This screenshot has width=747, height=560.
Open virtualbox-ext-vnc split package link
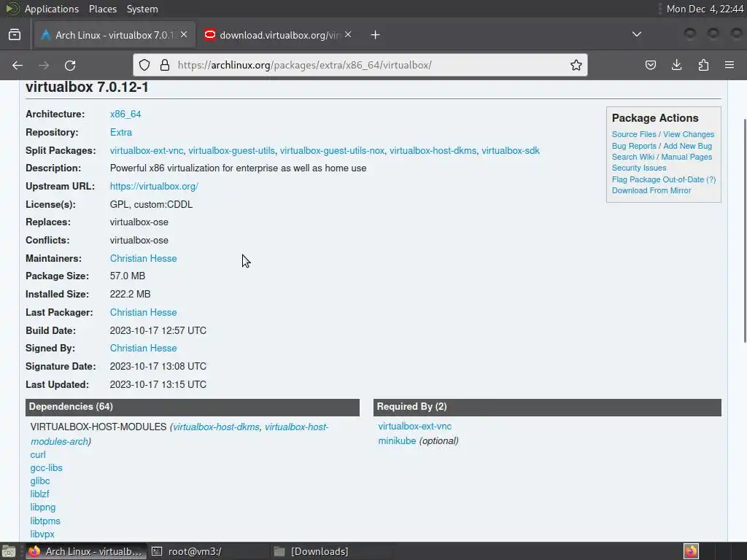tap(146, 150)
